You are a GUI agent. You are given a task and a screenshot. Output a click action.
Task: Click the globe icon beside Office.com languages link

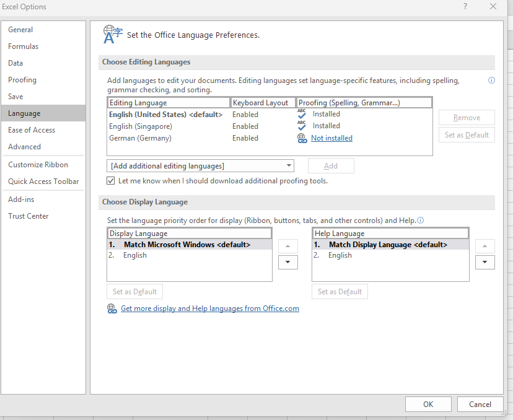coord(112,308)
